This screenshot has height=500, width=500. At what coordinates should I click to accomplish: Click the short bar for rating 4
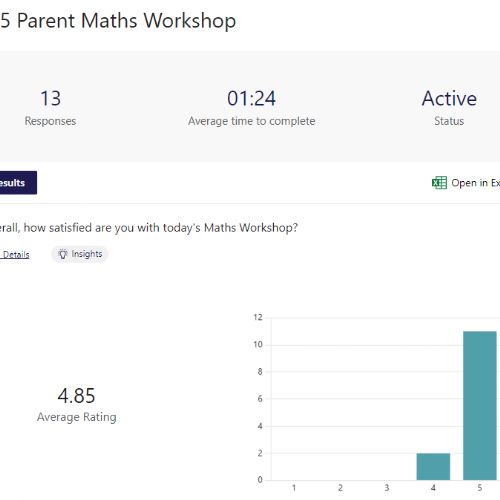(x=433, y=467)
